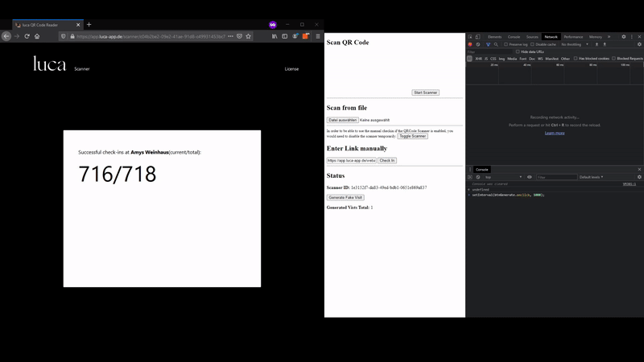Screen dimensions: 644x362
Task: Filter network by JS type
Action: [486, 59]
